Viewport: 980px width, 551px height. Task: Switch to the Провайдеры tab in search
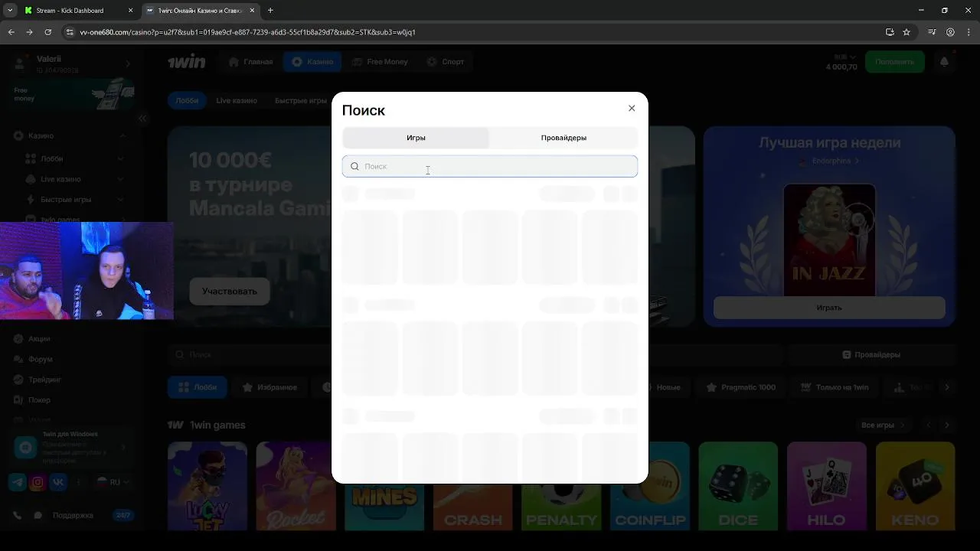(x=563, y=138)
